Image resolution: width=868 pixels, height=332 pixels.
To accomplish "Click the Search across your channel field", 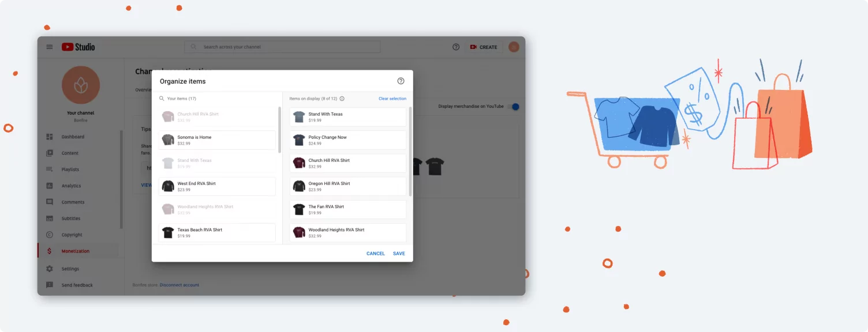I will pos(282,47).
